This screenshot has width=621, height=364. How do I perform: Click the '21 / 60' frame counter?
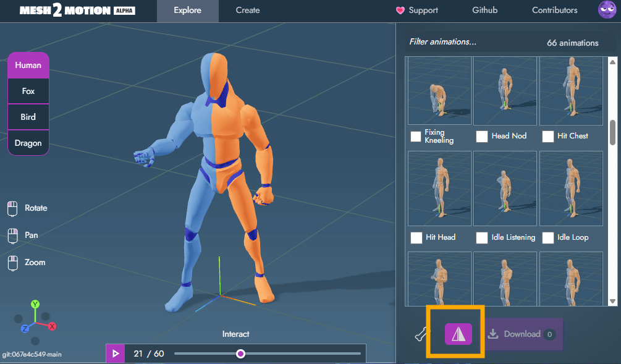(x=148, y=353)
